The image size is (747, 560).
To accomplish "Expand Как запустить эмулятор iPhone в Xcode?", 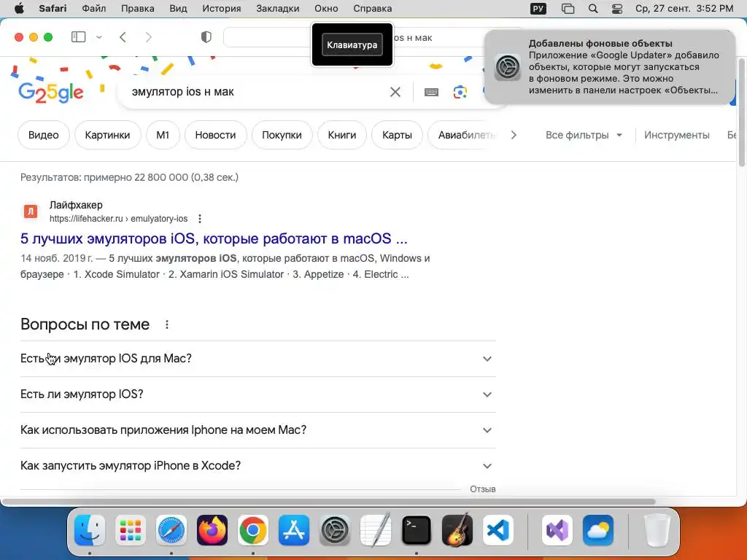I will pos(258,466).
